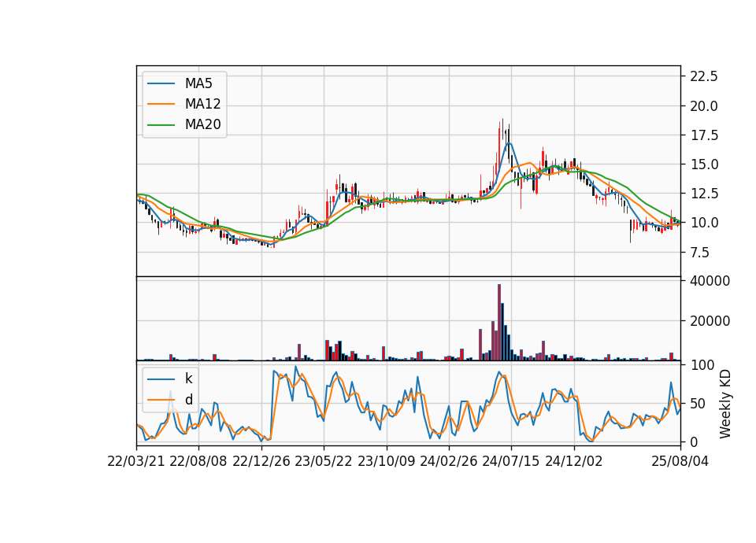Click the 15.0 price axis value
756x543 pixels.
(x=704, y=164)
